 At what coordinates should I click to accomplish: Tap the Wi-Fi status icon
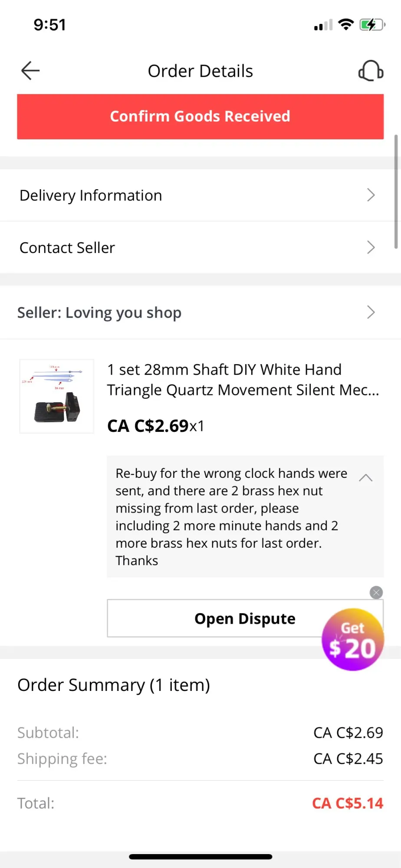click(346, 25)
